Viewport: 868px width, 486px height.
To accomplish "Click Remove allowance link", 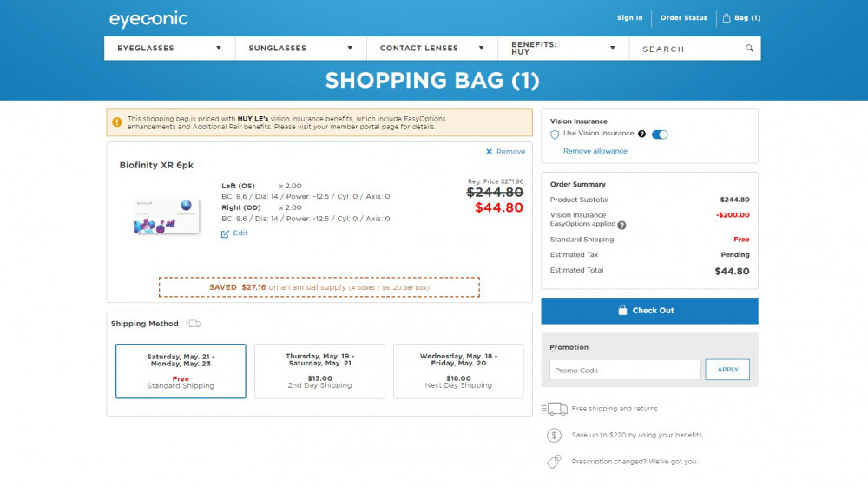I will tap(595, 151).
